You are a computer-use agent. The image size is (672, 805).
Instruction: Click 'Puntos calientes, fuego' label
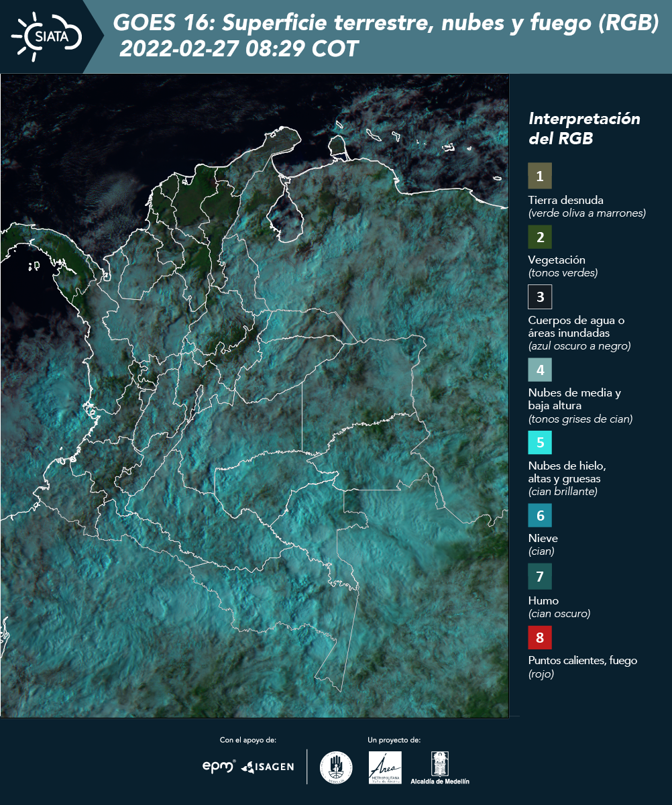583,660
